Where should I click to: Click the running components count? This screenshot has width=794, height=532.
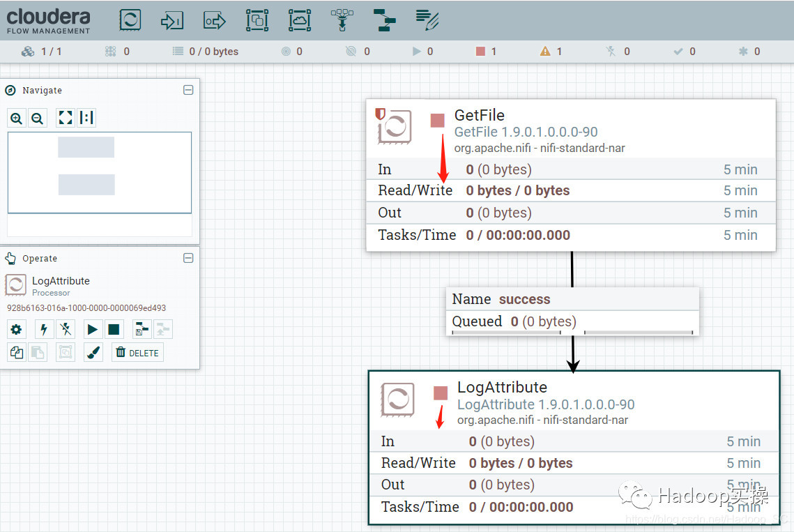coord(422,51)
